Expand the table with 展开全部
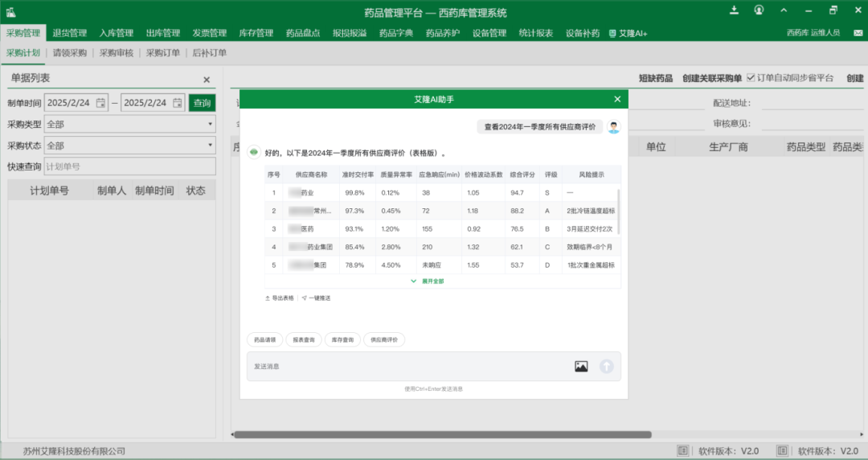Screen dimensions: 868x460 [428, 281]
